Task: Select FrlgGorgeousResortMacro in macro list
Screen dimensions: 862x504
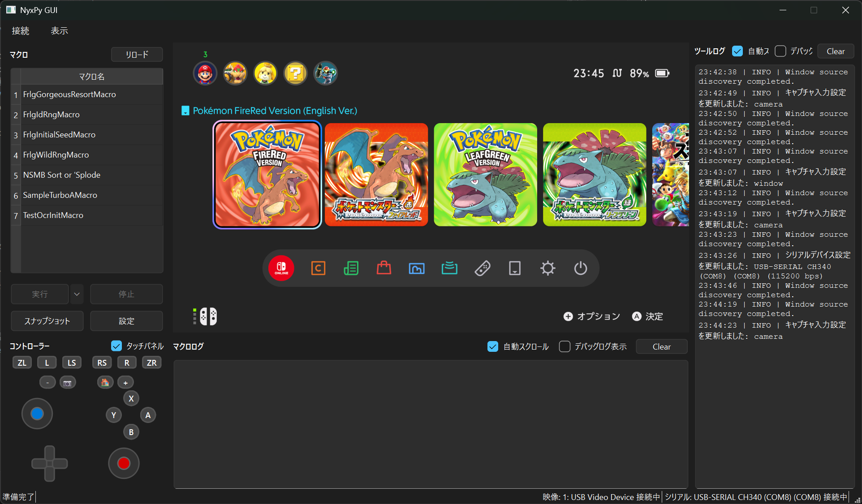Action: click(x=92, y=94)
